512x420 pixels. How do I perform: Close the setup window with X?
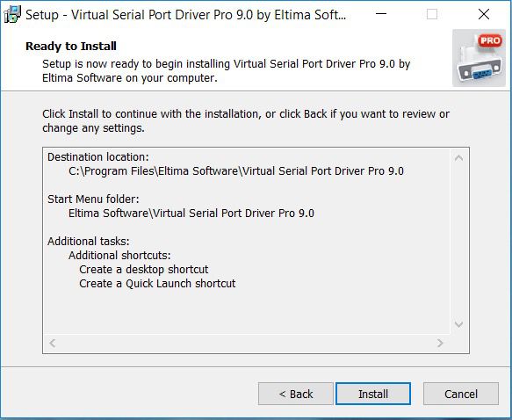pos(484,14)
